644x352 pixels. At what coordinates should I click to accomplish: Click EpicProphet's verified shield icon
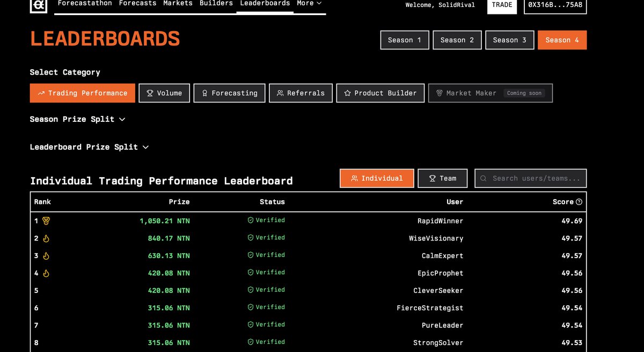click(250, 272)
